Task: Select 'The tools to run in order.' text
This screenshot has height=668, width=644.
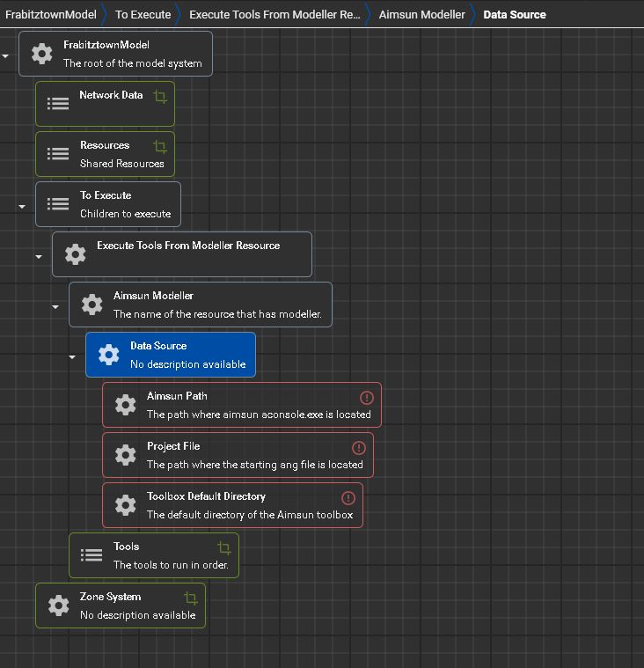Action: [171, 565]
